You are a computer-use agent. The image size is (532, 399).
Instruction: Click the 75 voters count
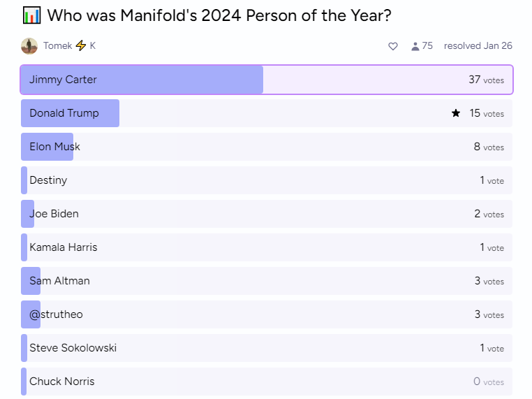(x=427, y=46)
